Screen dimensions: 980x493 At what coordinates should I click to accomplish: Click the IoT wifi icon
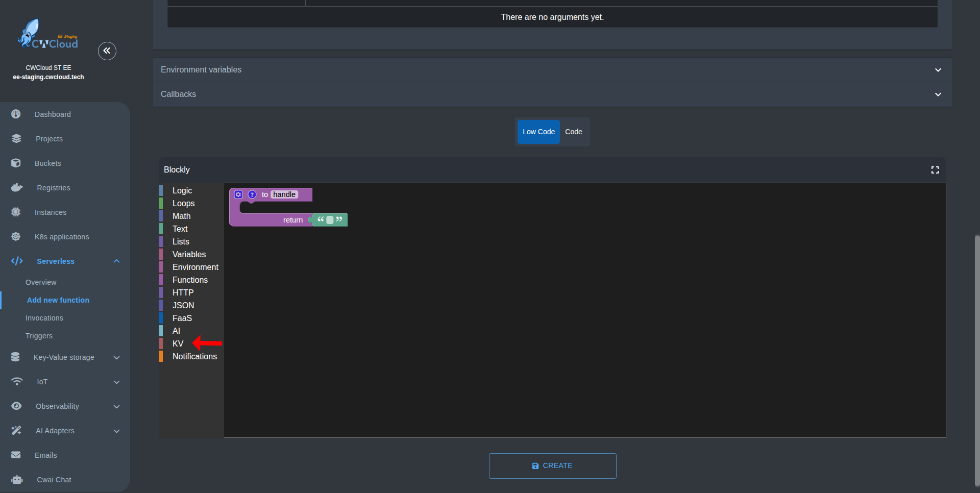tap(17, 381)
